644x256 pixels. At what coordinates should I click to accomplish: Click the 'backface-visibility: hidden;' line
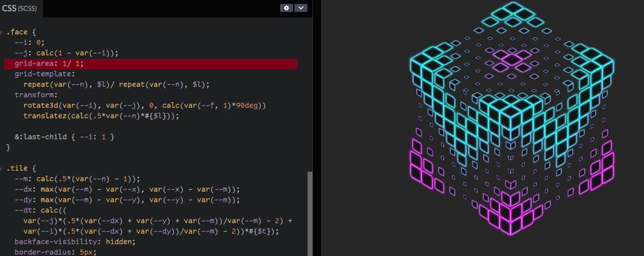point(75,242)
